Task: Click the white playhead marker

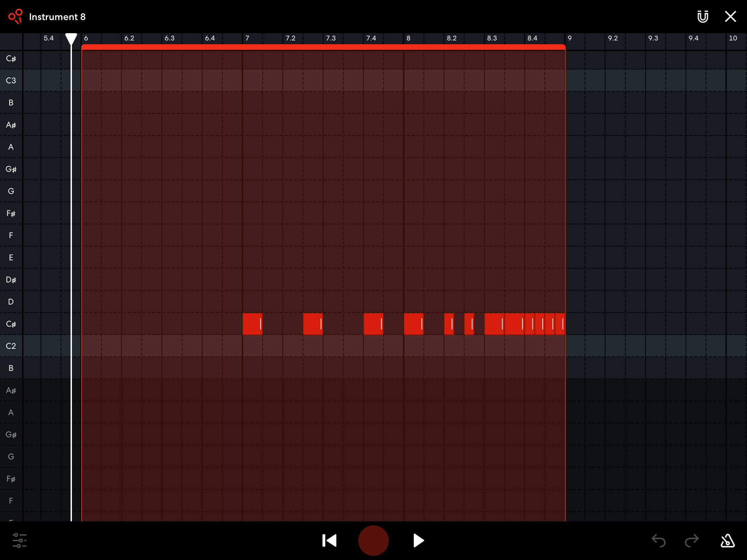Action: coord(71,38)
